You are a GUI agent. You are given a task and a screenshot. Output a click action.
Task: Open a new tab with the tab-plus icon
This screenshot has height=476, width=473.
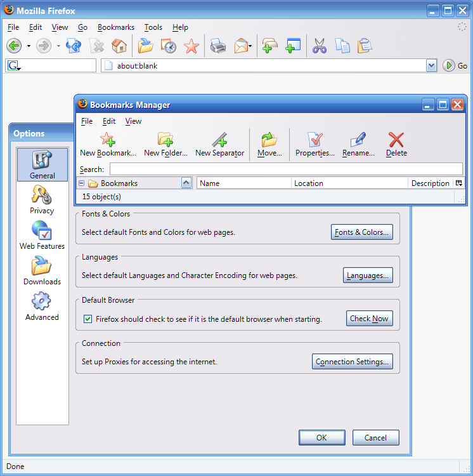[270, 46]
